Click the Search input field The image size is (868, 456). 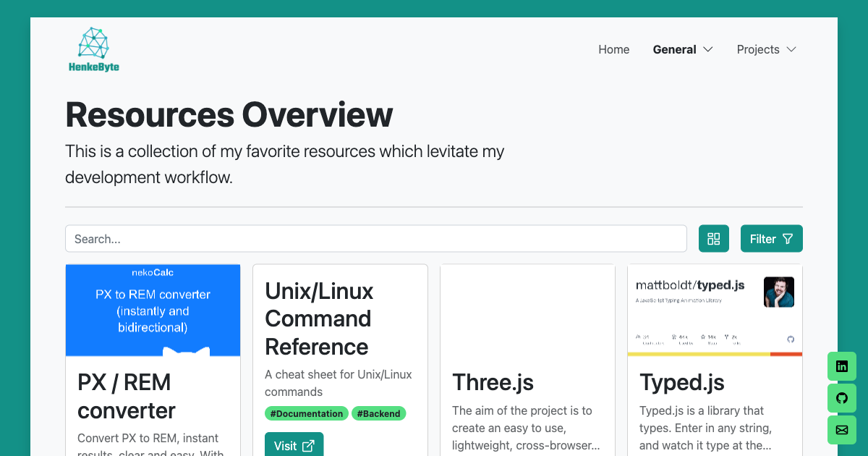375,239
